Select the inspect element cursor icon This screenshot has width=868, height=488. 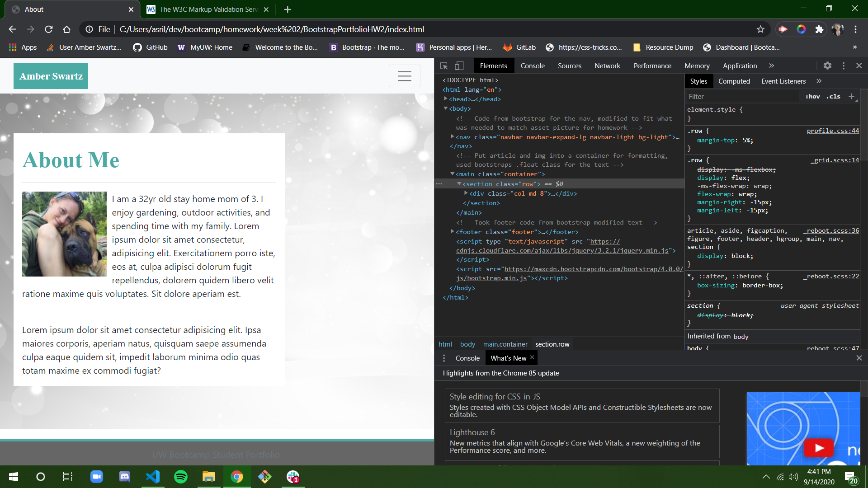[444, 66]
